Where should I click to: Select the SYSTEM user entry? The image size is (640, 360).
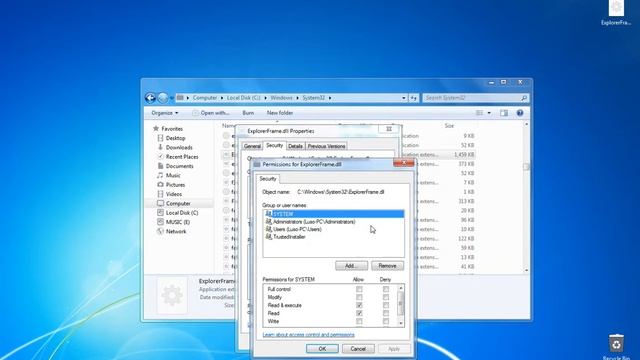click(333, 214)
